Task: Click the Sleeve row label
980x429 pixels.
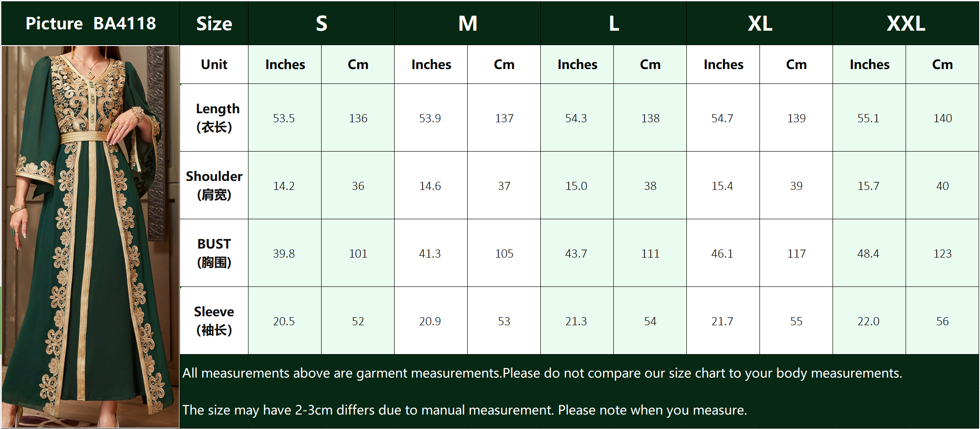Action: point(214,321)
